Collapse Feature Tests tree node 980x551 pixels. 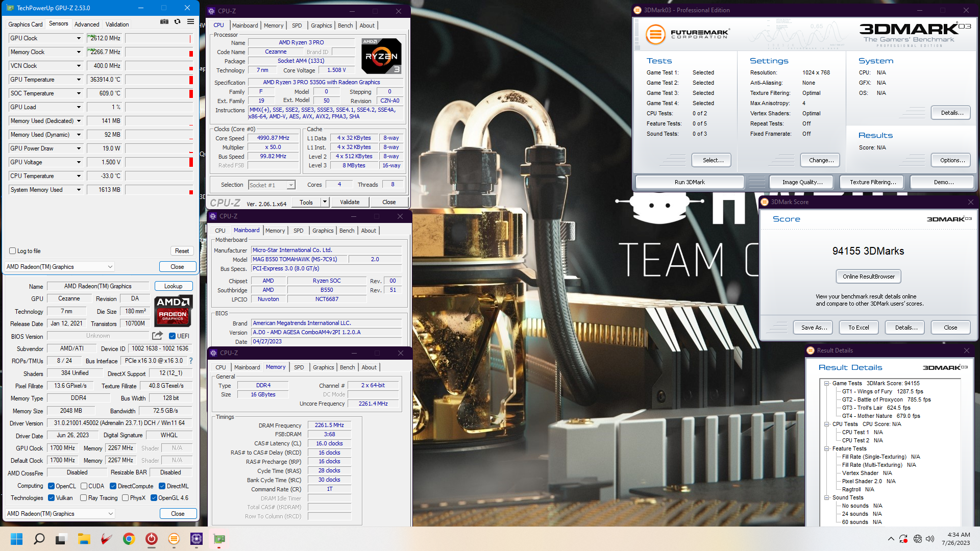[826, 448]
